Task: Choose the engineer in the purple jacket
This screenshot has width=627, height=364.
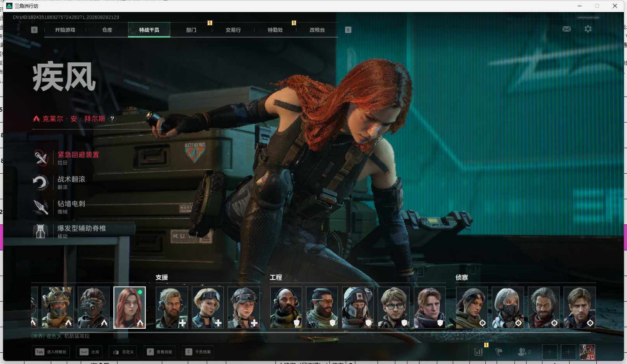Action: [x=430, y=307]
